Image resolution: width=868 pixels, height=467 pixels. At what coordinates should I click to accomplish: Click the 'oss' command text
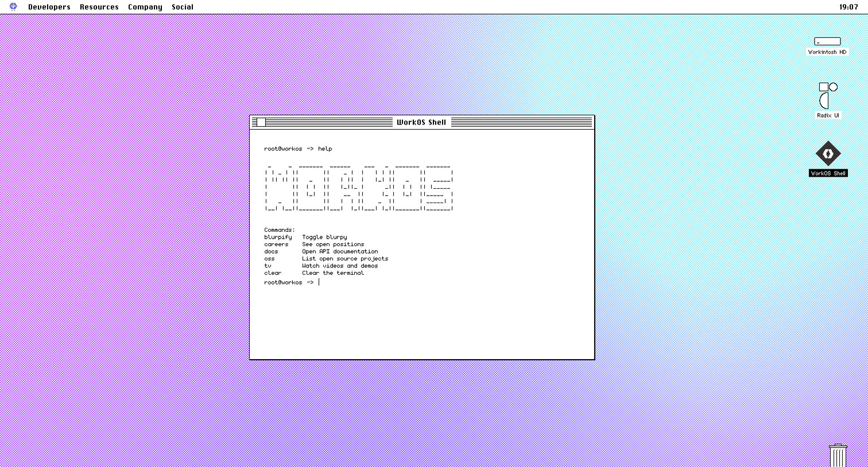269,259
